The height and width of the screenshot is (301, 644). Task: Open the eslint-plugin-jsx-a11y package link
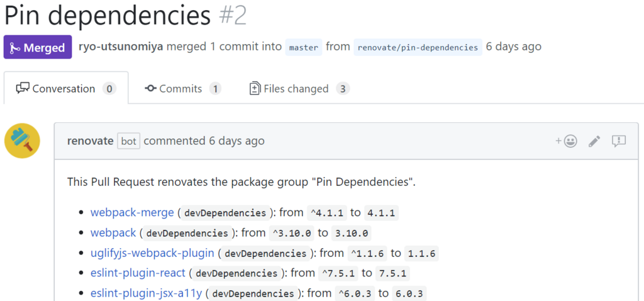pos(146,293)
